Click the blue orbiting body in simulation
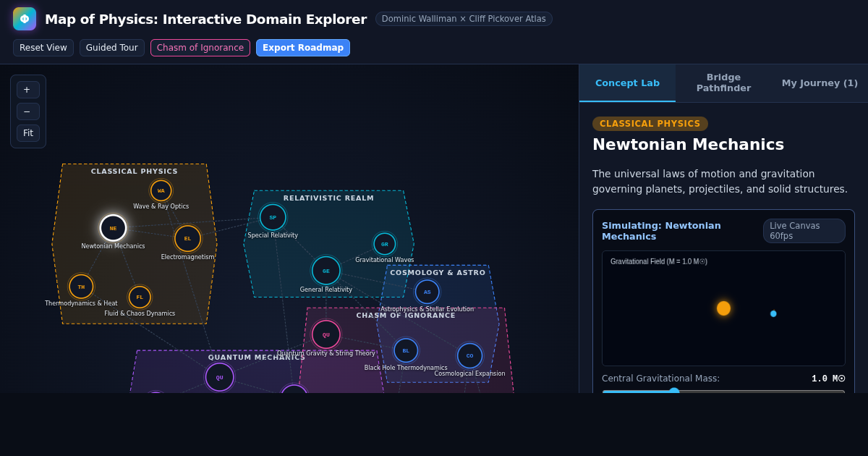868x456 pixels. click(773, 313)
